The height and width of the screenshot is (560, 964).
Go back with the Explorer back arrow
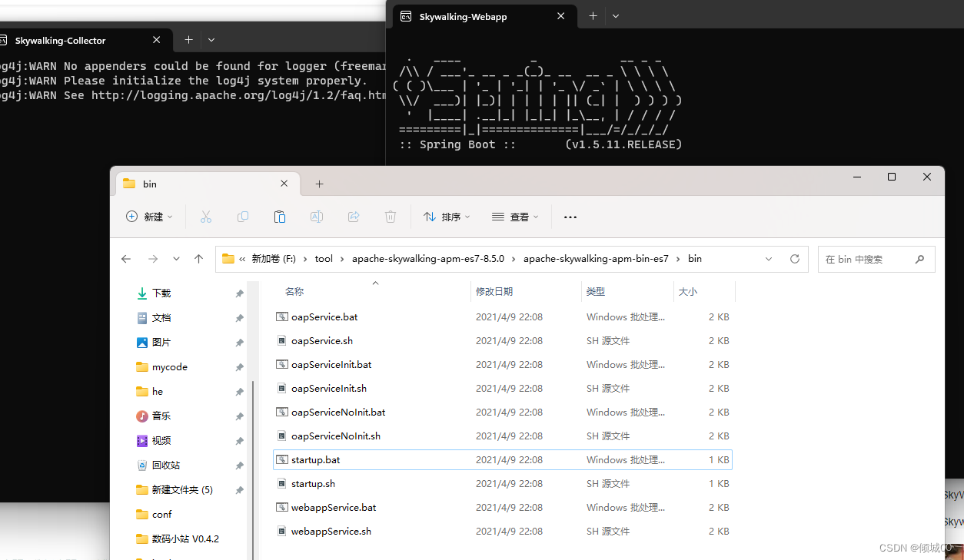tap(126, 259)
